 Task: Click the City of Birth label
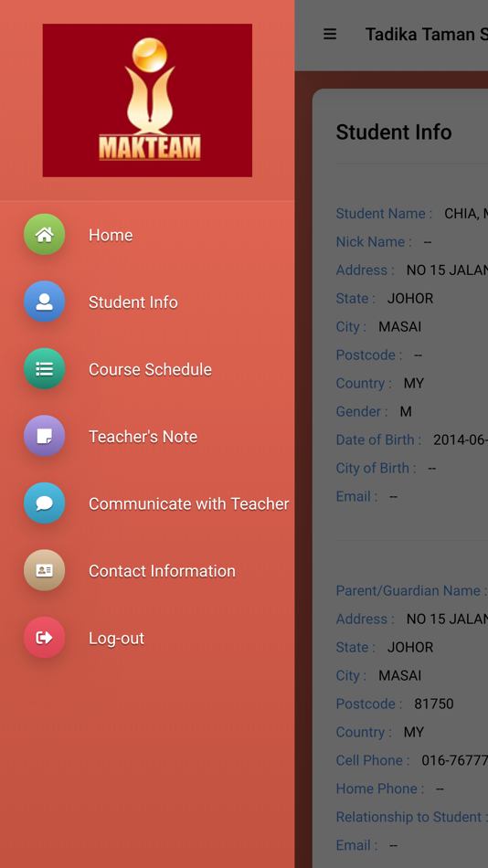click(x=377, y=467)
